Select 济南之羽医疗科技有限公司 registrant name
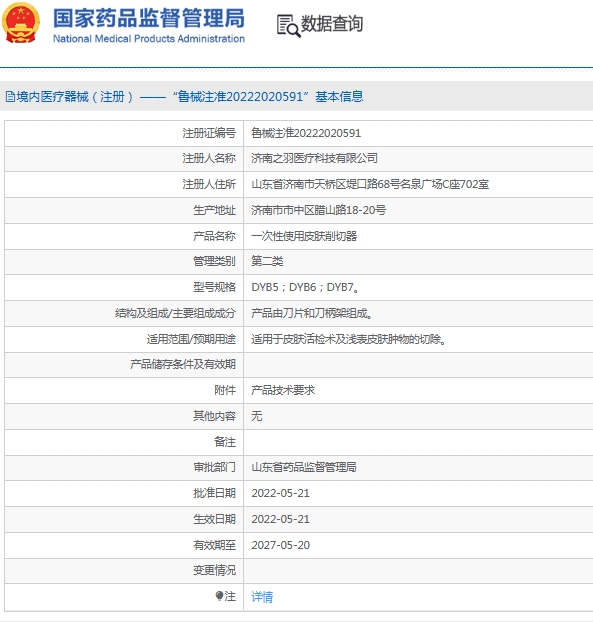593x622 pixels. pyautogui.click(x=314, y=158)
